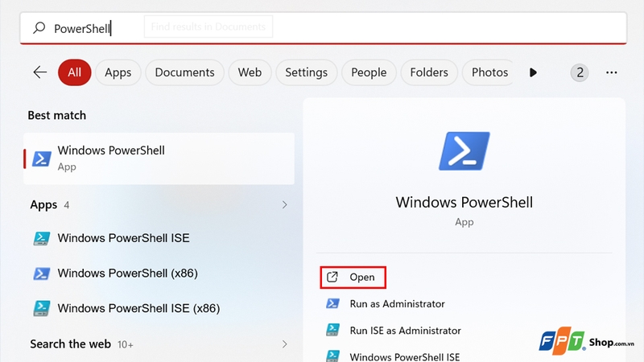The width and height of the screenshot is (644, 362).
Task: Switch to the Web filter tab
Action: pyautogui.click(x=250, y=72)
